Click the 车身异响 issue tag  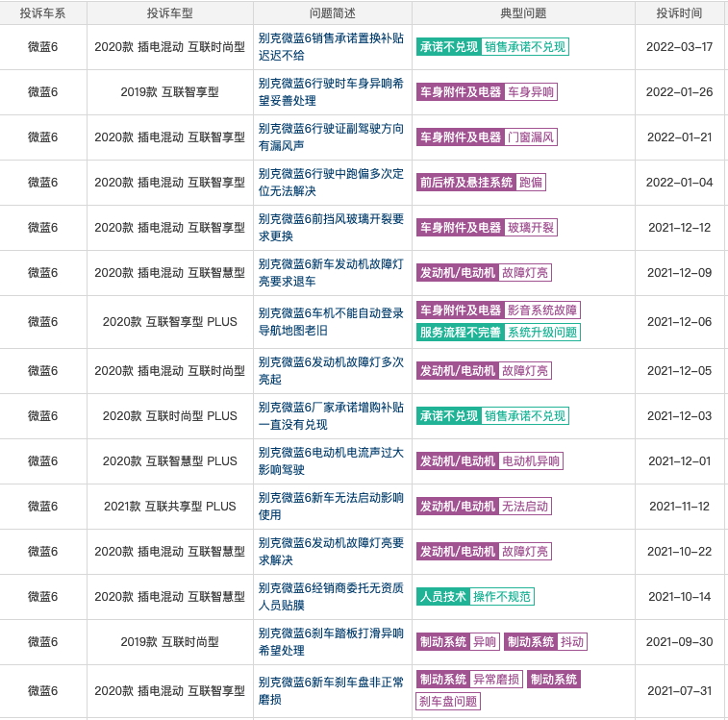pos(531,92)
